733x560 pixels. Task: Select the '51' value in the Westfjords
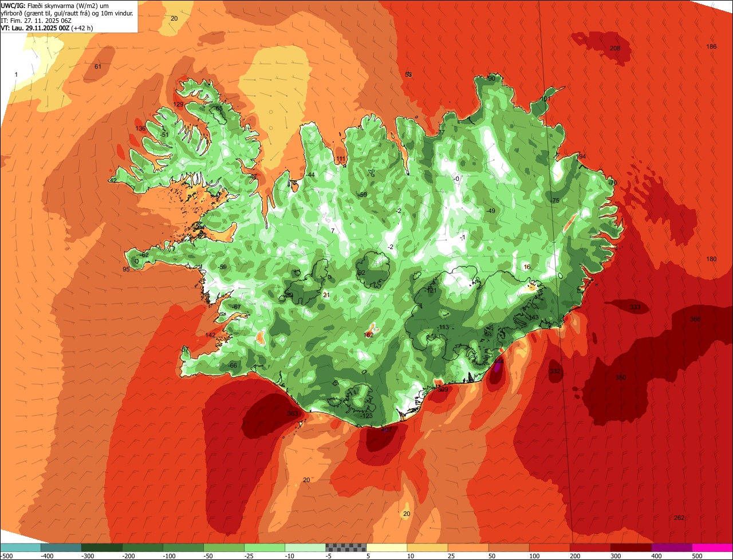165,135
